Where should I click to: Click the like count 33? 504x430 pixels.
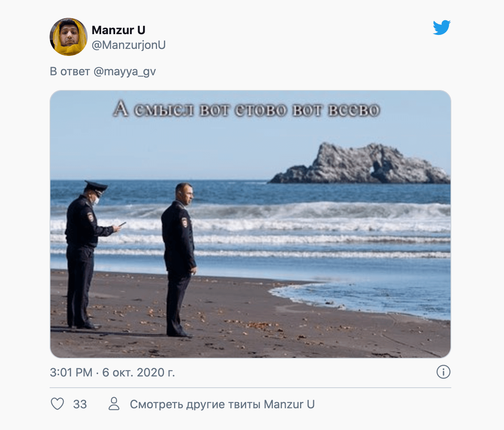click(80, 404)
